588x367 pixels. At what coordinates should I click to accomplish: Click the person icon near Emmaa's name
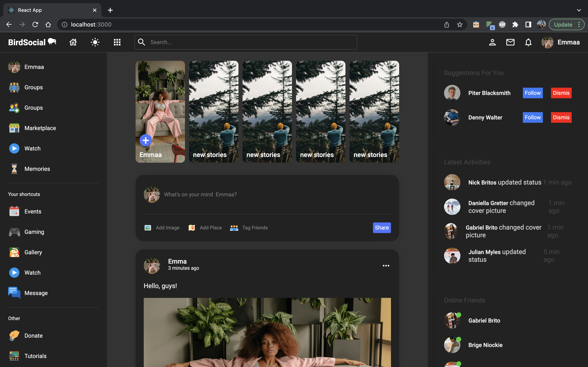click(x=492, y=42)
